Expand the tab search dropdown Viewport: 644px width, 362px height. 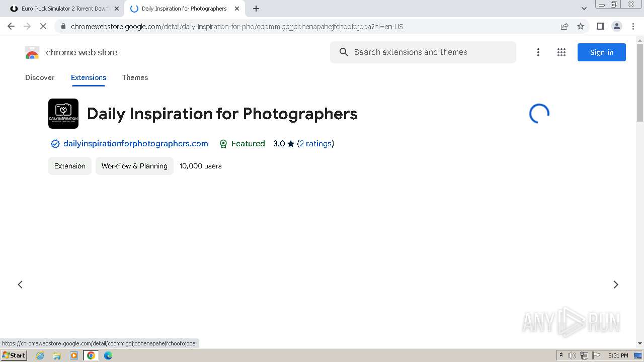pos(584,9)
